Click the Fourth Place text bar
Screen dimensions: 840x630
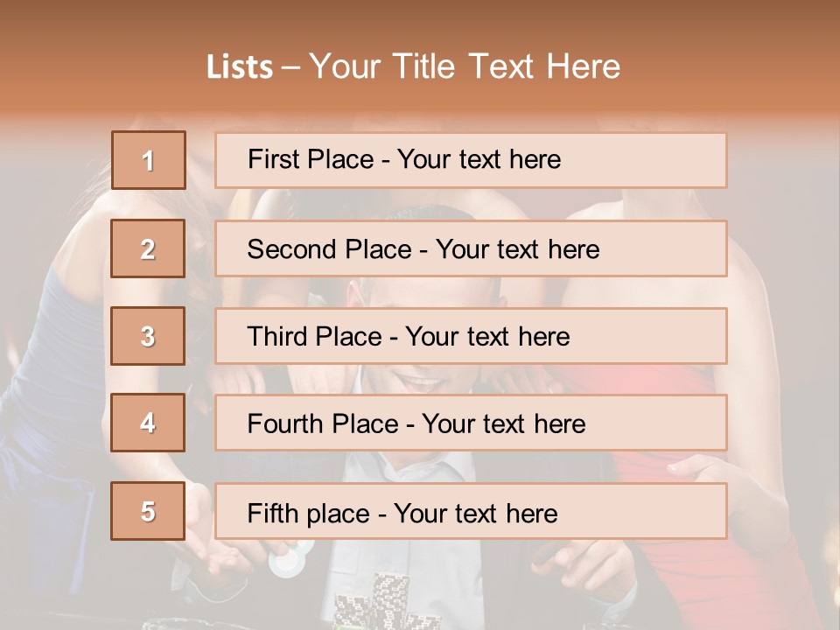(x=471, y=423)
